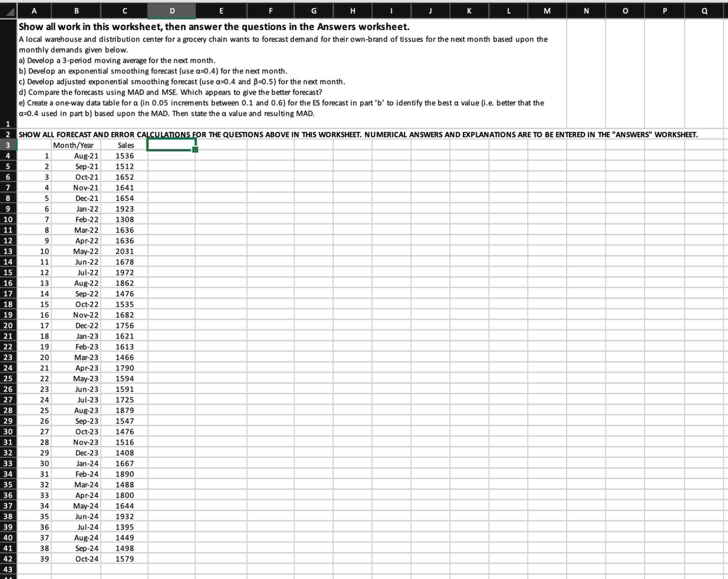Screen dimensions: 728x579
Task: Select column D header
Action: click(x=172, y=10)
